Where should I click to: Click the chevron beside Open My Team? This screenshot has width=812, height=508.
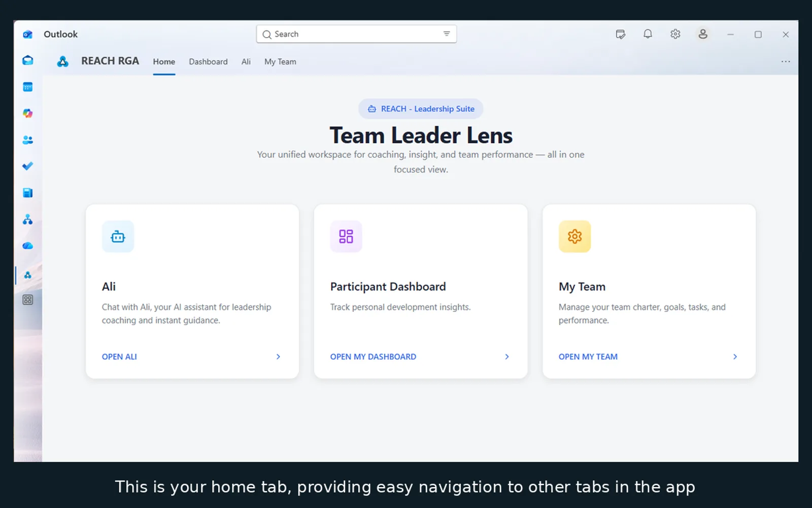pos(735,357)
